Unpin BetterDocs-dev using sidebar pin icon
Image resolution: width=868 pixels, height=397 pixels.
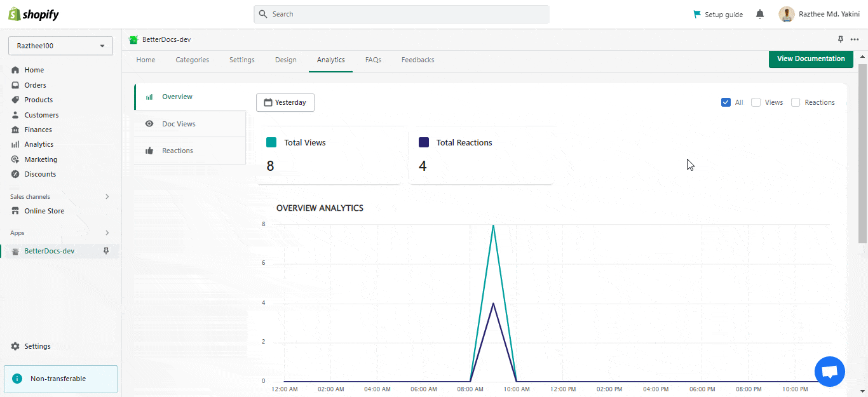pyautogui.click(x=106, y=251)
